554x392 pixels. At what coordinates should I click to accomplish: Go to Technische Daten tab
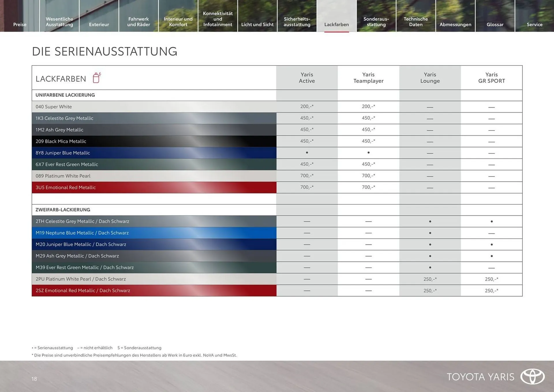(415, 22)
